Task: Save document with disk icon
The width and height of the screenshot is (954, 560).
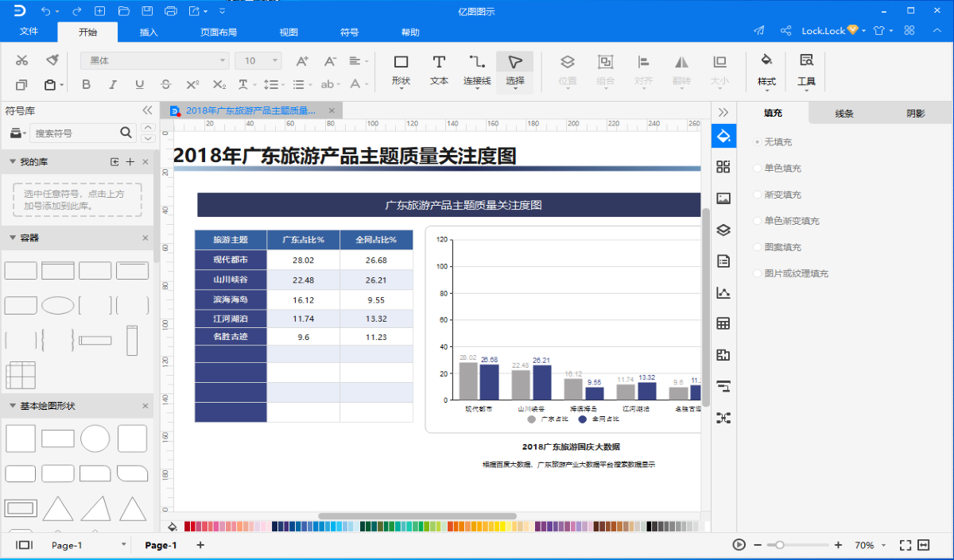Action: (147, 11)
